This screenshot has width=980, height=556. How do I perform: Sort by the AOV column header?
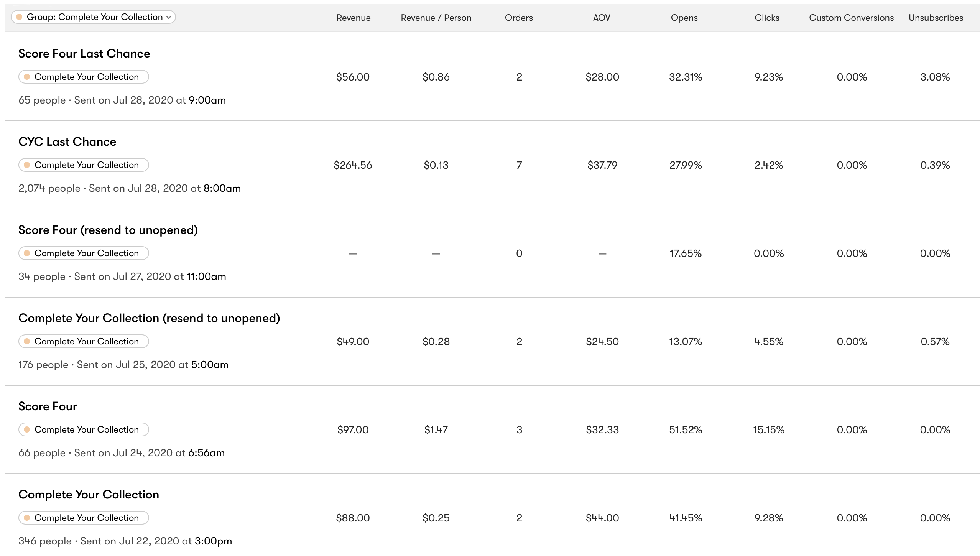point(602,18)
